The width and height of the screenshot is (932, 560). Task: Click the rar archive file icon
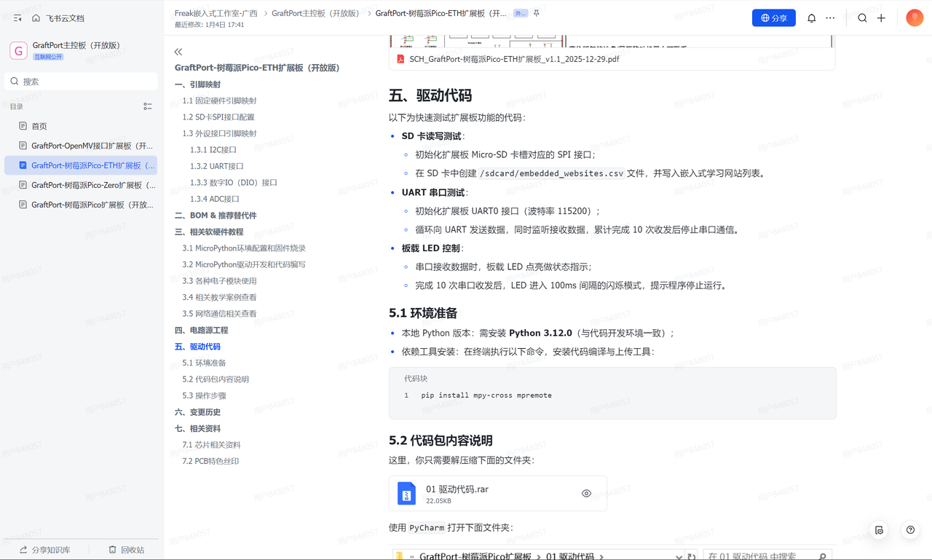tap(406, 494)
